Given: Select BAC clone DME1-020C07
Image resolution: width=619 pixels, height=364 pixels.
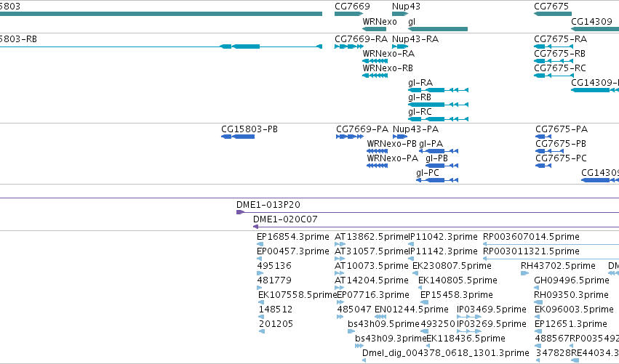Looking at the screenshot, I should [285, 219].
